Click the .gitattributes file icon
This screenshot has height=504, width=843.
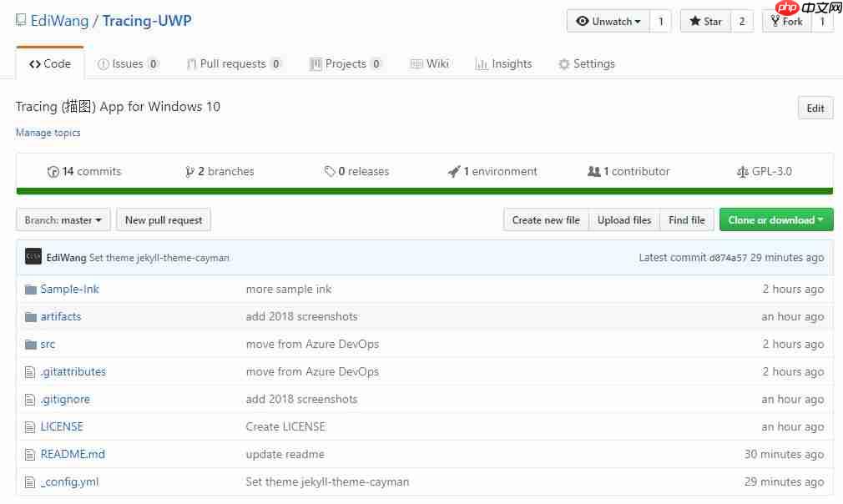tap(30, 372)
